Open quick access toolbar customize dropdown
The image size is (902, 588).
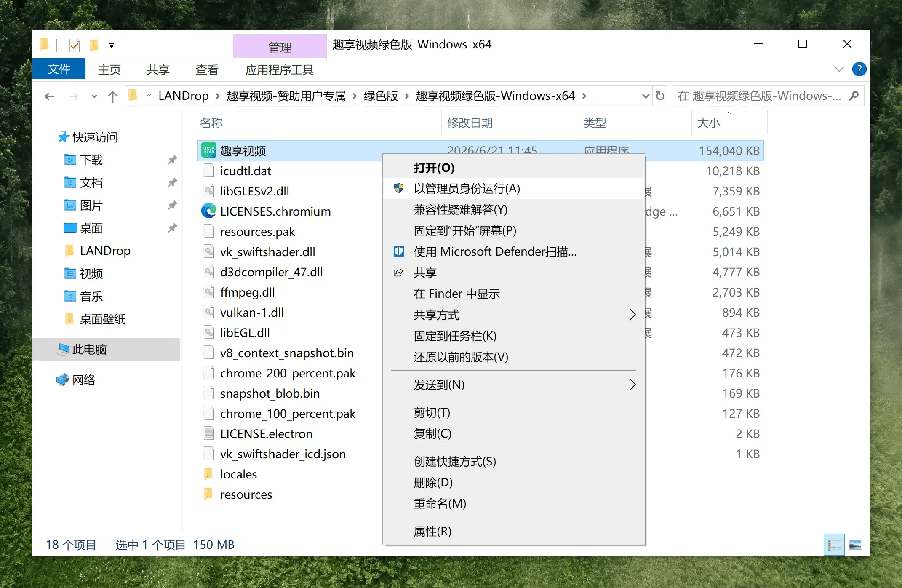click(x=112, y=45)
